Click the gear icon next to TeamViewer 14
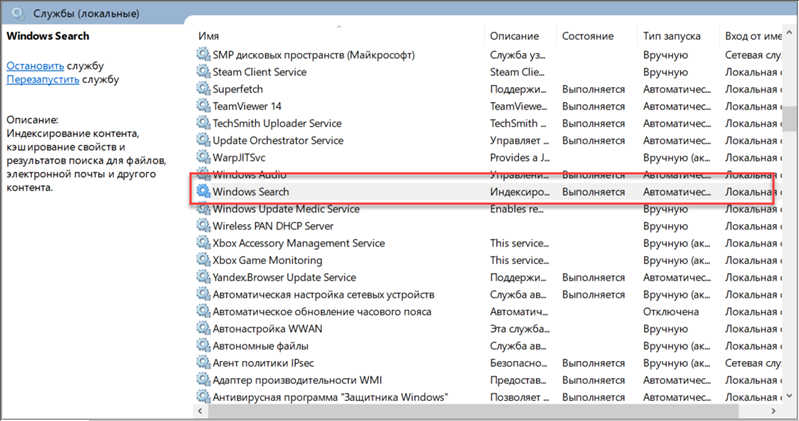 (203, 106)
